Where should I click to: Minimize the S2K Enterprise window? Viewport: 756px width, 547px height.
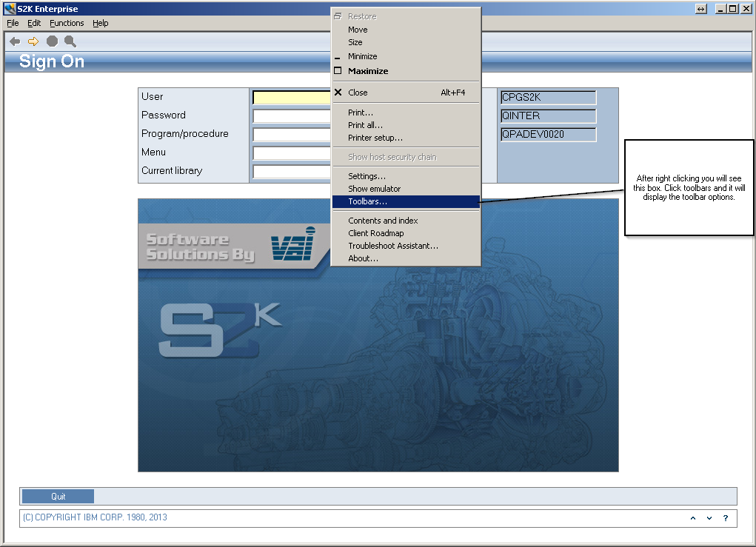click(x=720, y=9)
